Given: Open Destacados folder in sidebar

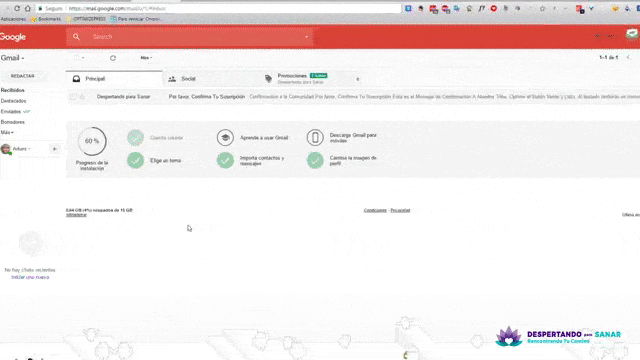Looking at the screenshot, I should 13,101.
